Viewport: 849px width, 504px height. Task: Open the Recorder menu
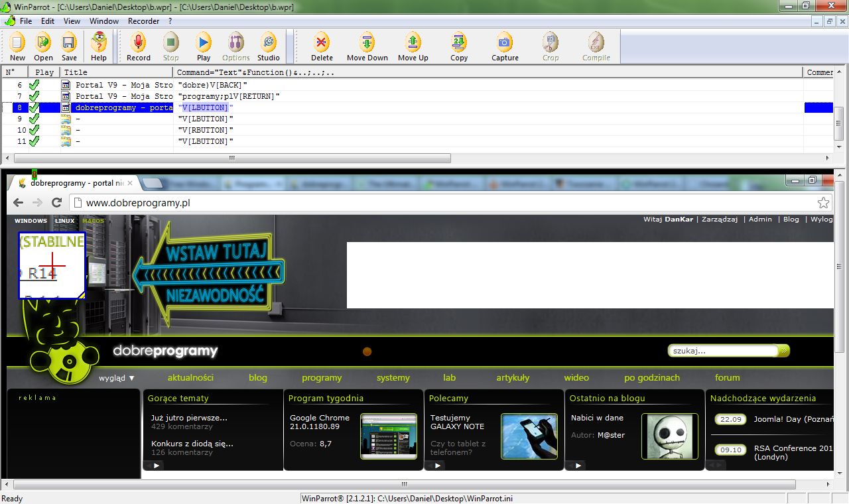[143, 21]
